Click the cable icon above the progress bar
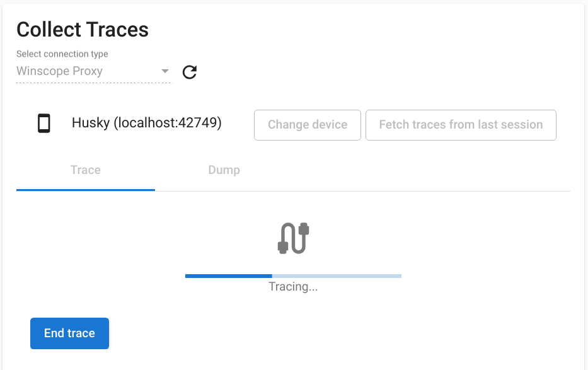Viewport: 588px width, 370px height. [293, 238]
